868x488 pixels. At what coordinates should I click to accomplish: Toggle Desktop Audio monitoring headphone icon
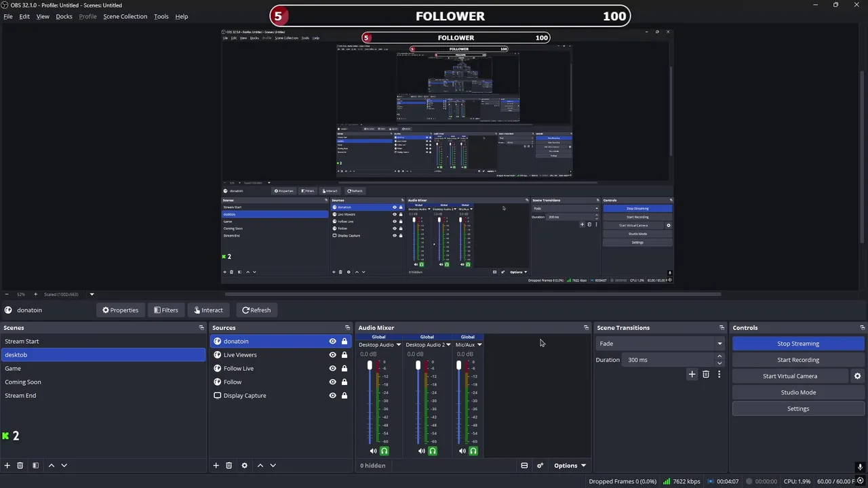tap(384, 451)
